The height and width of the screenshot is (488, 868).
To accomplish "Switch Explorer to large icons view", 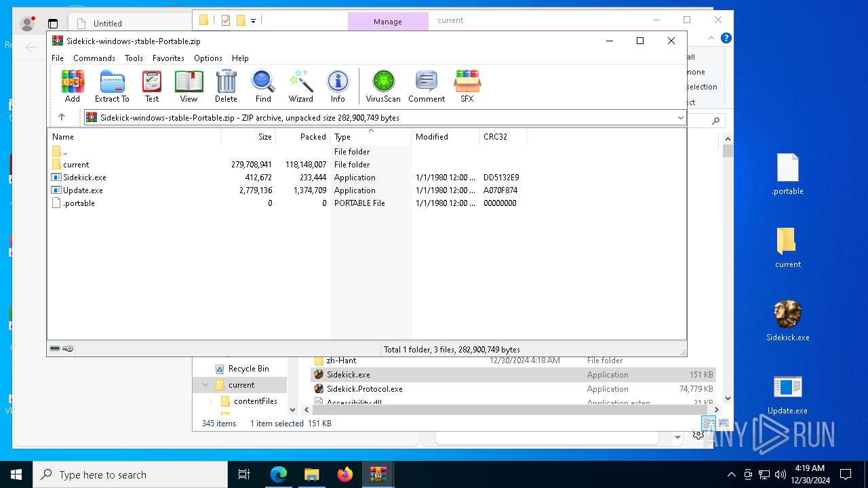I will click(723, 424).
